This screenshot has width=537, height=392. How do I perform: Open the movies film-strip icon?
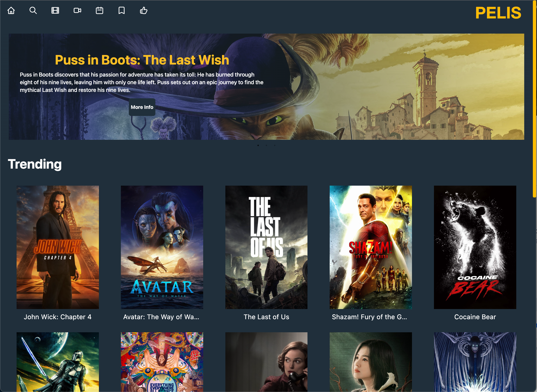(x=55, y=10)
